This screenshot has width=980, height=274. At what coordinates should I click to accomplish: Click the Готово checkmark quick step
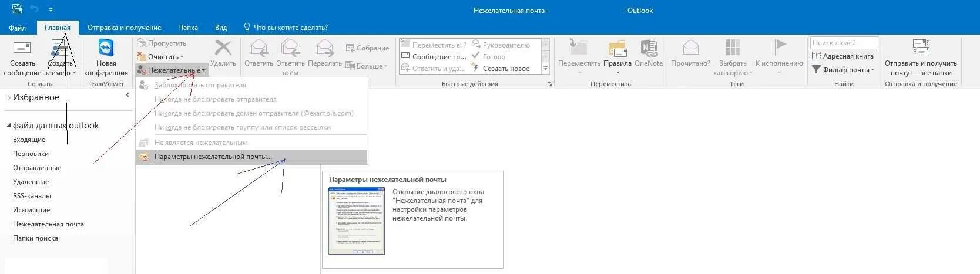click(x=488, y=57)
